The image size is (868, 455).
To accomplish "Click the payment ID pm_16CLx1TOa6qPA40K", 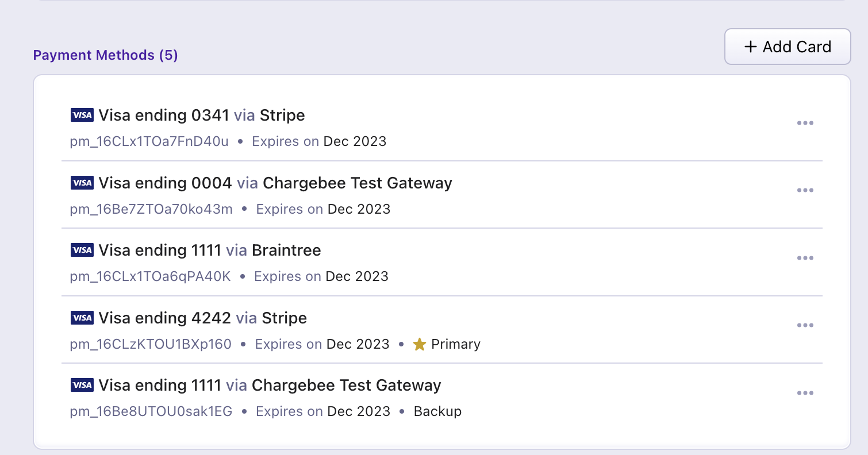I will pos(150,276).
